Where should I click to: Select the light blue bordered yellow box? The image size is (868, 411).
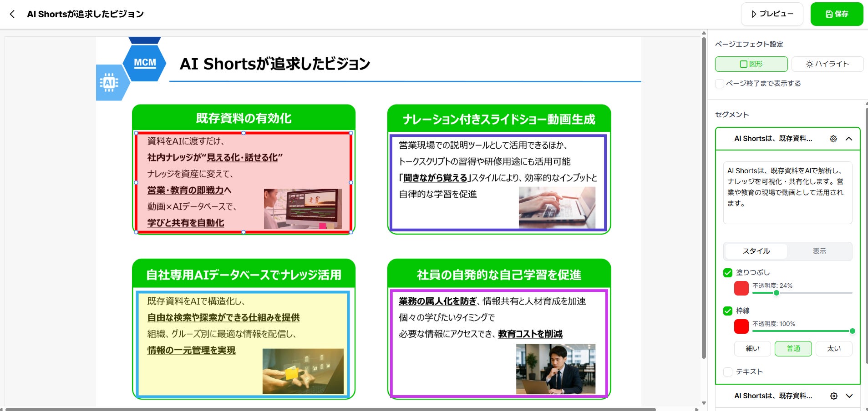tap(244, 344)
